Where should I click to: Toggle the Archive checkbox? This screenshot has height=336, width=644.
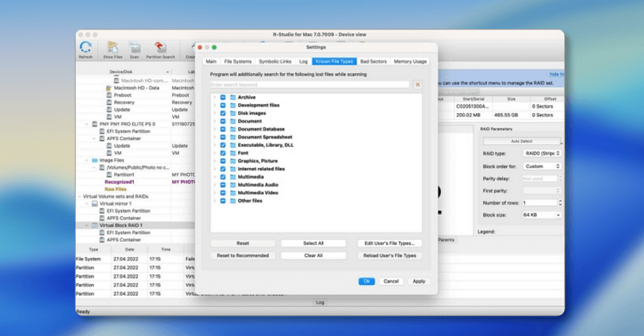point(223,97)
